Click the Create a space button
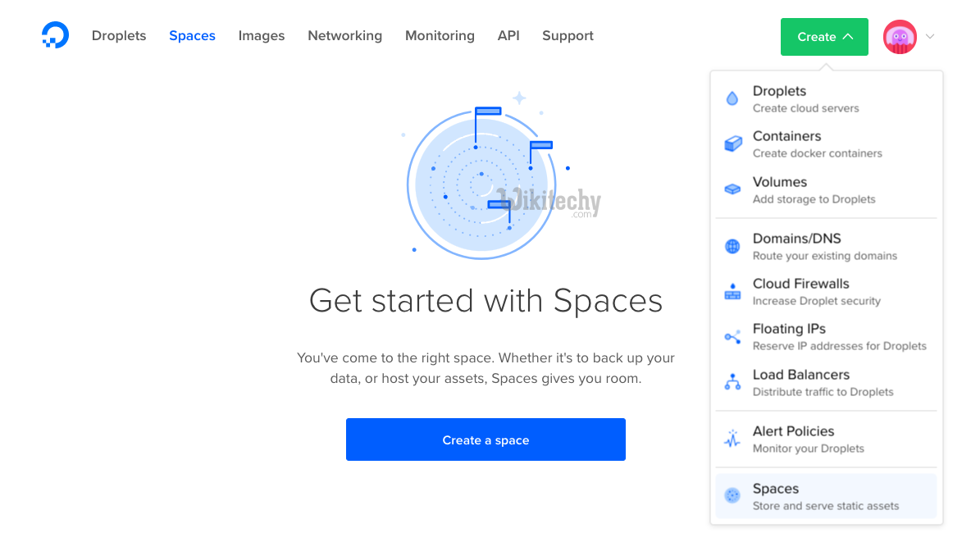971x560 pixels. coord(485,439)
